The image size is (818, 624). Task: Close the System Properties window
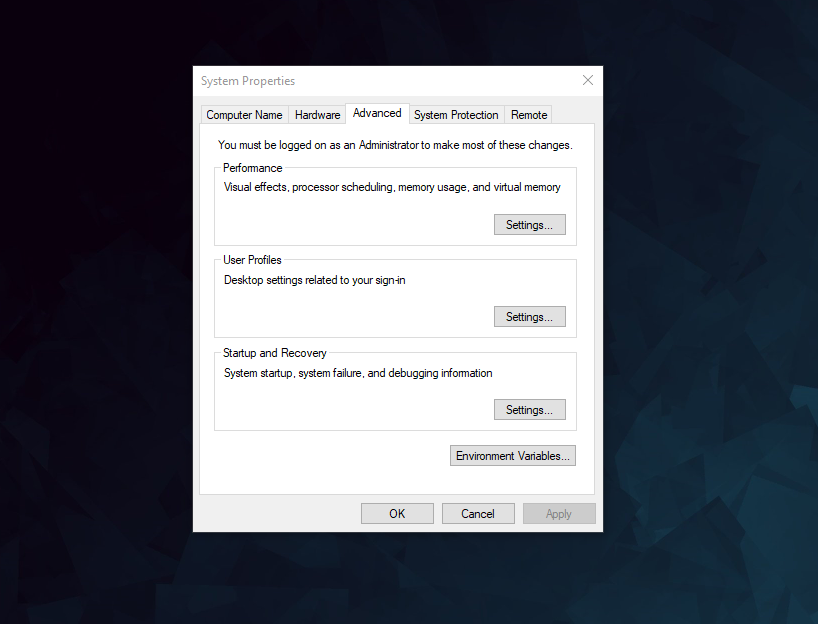[587, 80]
